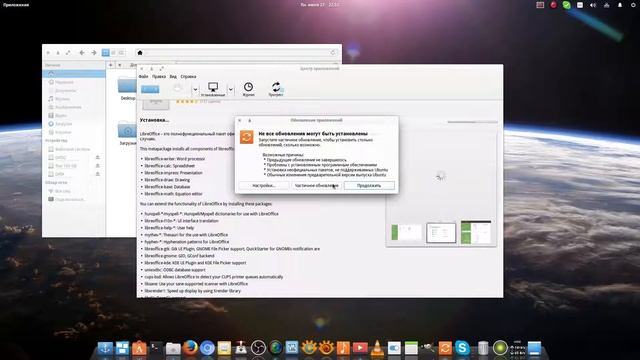Click the 'Частичное обновление' button
The width and height of the screenshot is (640, 360).
[316, 185]
